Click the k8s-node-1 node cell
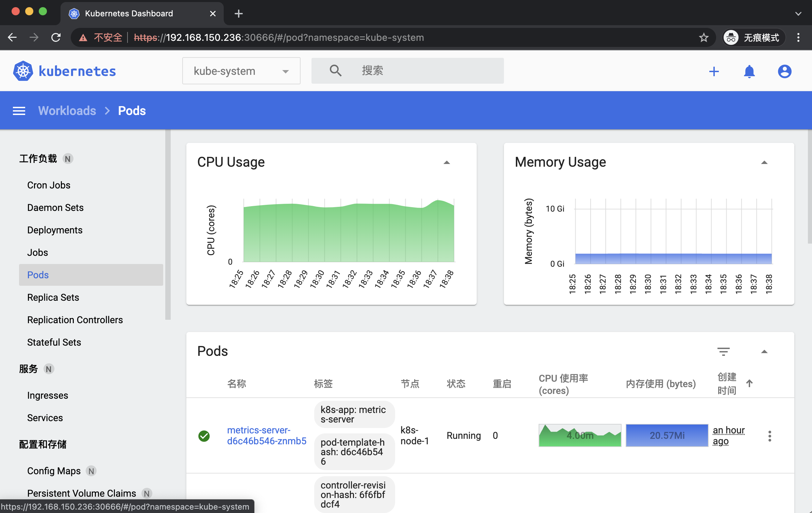This screenshot has height=513, width=812. (415, 435)
